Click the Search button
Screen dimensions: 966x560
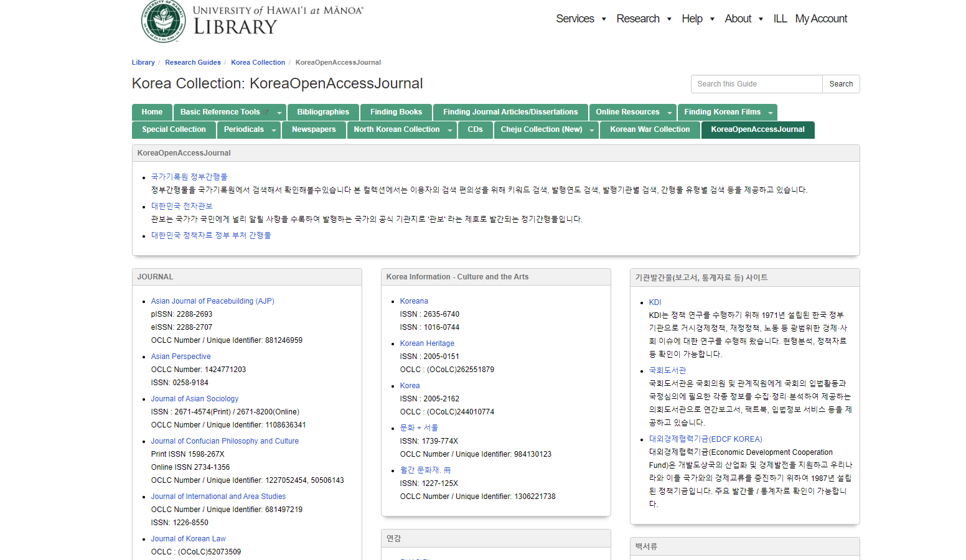[x=841, y=84]
